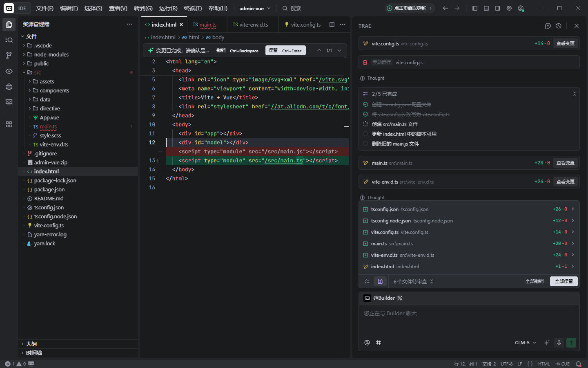Collapse the 2/5 已完成 task list

[x=574, y=94]
